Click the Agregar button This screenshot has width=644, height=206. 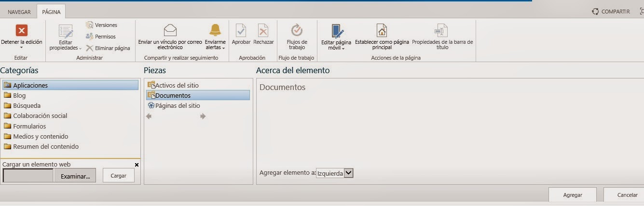[573, 195]
